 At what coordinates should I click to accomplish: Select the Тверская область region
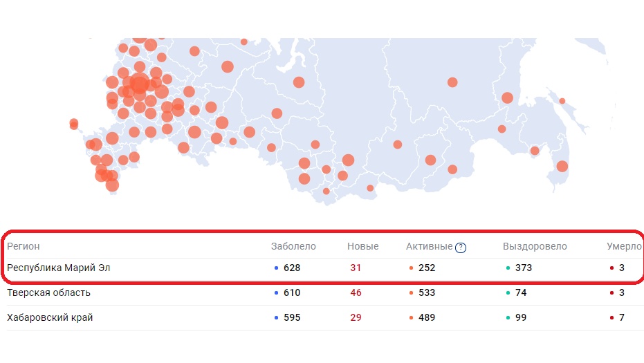(48, 293)
